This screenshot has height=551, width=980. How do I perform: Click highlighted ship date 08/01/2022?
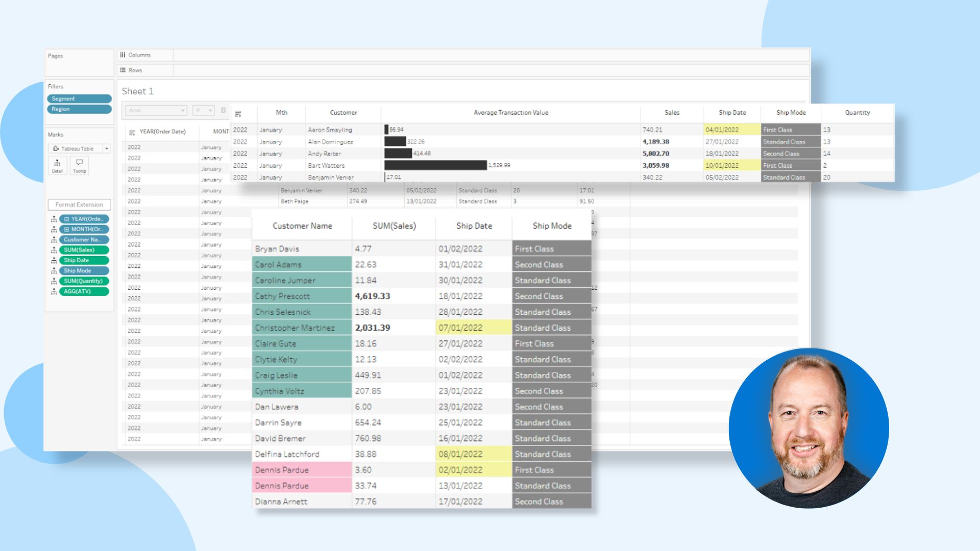pos(474,455)
